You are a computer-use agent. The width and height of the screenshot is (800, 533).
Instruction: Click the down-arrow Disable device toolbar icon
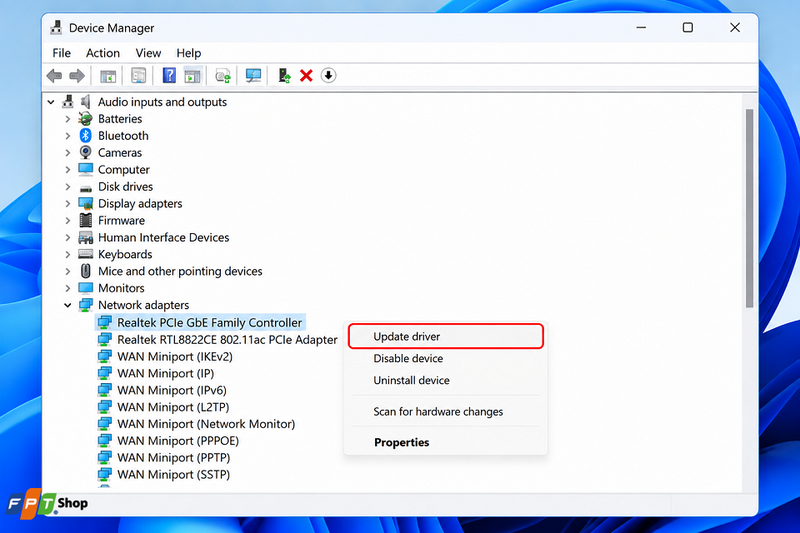329,75
